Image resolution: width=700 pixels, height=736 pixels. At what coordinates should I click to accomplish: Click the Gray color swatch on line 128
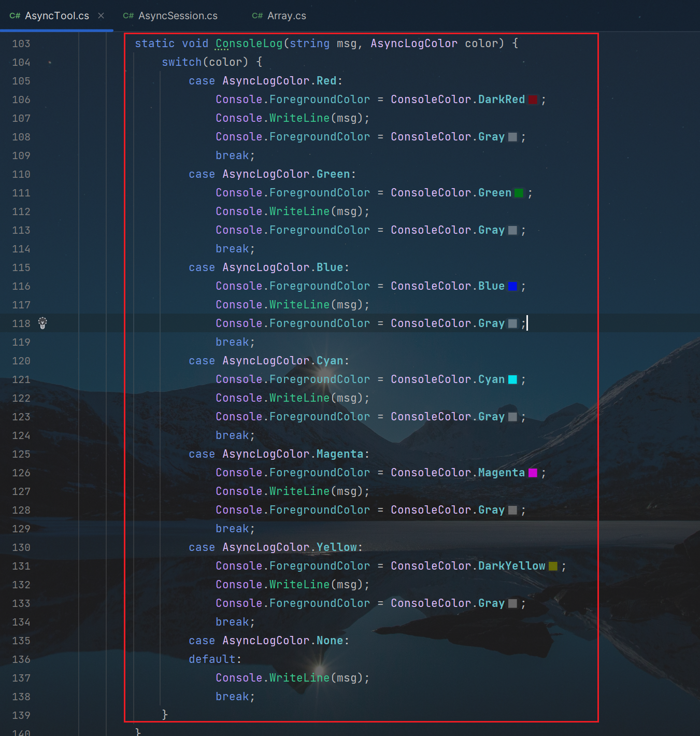pyautogui.click(x=512, y=510)
